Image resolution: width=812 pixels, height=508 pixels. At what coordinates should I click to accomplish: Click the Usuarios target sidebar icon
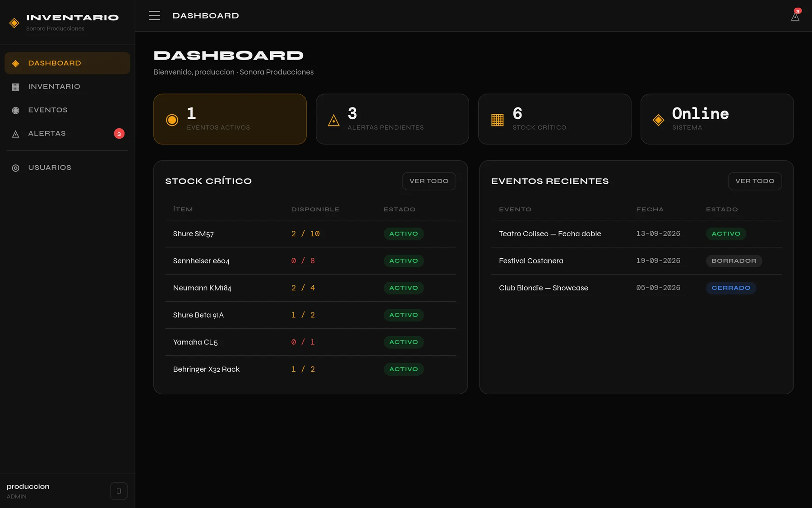click(15, 168)
